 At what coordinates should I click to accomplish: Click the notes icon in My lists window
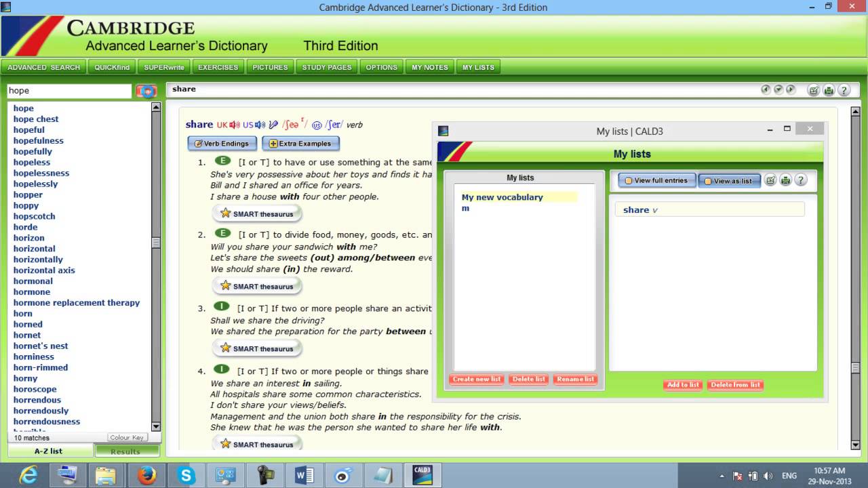(770, 180)
